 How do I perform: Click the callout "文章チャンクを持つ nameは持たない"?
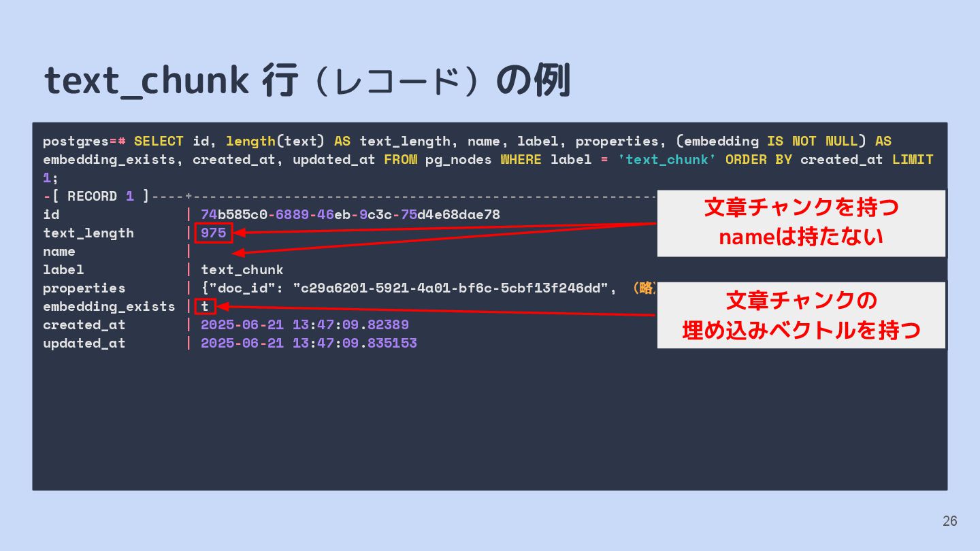[801, 222]
